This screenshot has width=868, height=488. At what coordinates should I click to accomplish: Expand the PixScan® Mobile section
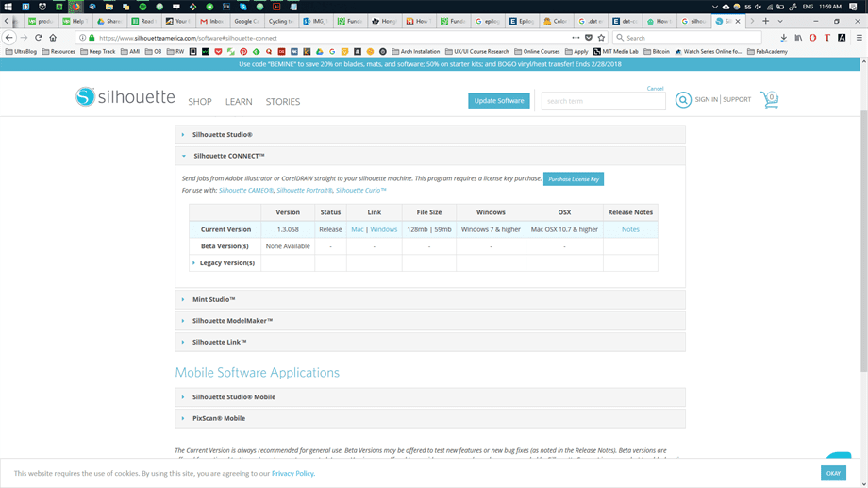click(x=430, y=418)
